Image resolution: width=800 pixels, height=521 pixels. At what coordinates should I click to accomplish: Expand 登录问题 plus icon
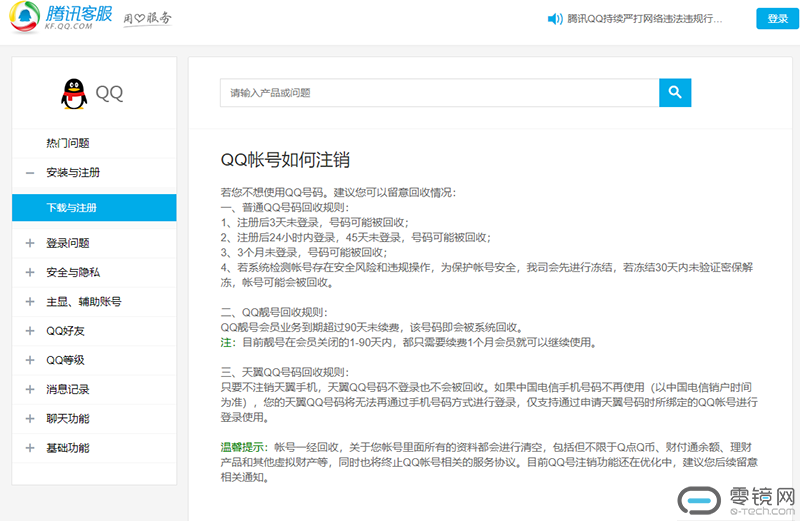tap(30, 243)
